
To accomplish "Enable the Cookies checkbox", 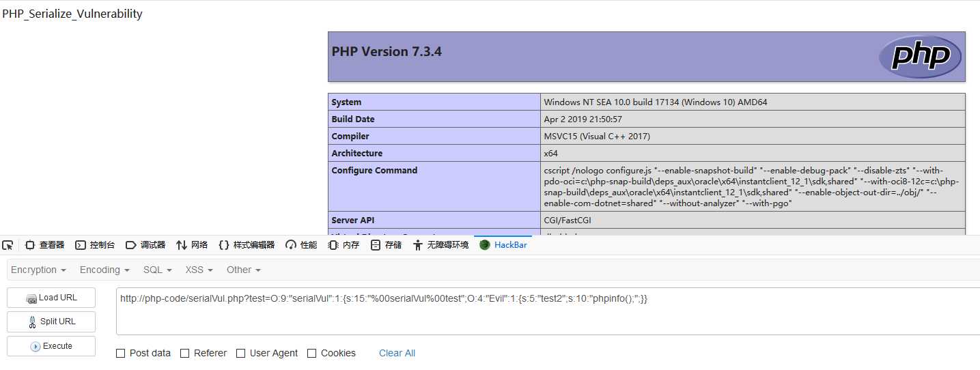I will [x=312, y=353].
